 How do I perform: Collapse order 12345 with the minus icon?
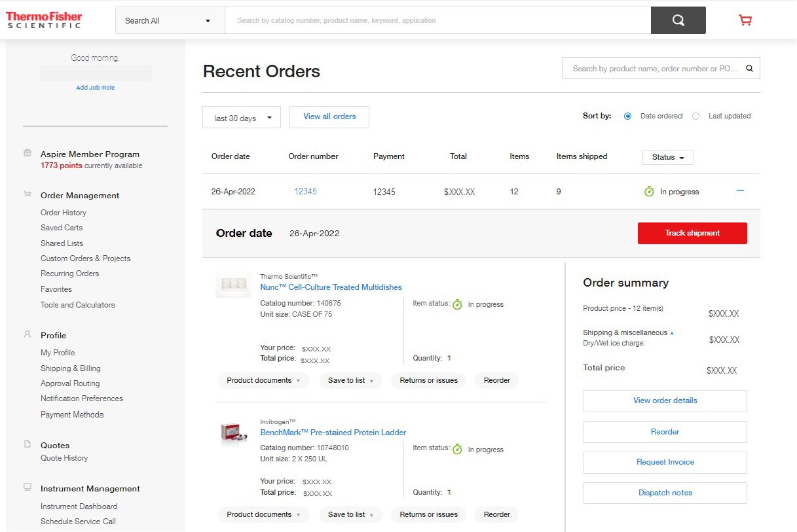741,191
